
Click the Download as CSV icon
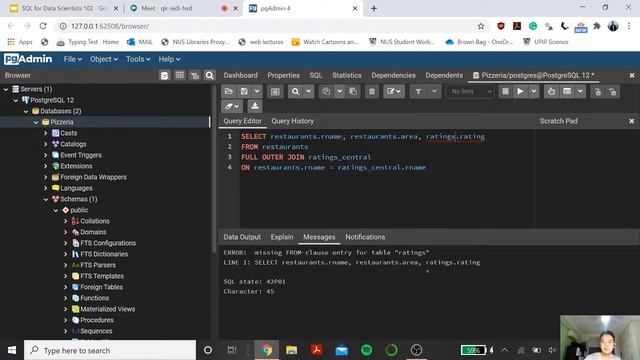[255, 106]
